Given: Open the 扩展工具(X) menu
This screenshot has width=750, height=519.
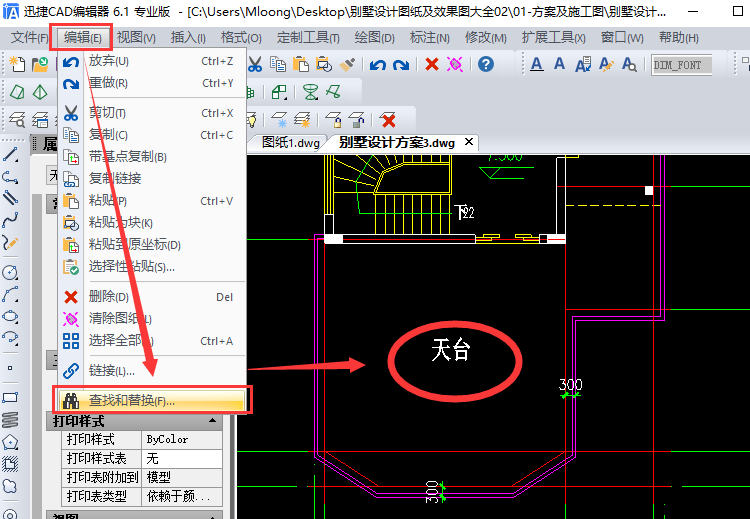Looking at the screenshot, I should point(553,37).
